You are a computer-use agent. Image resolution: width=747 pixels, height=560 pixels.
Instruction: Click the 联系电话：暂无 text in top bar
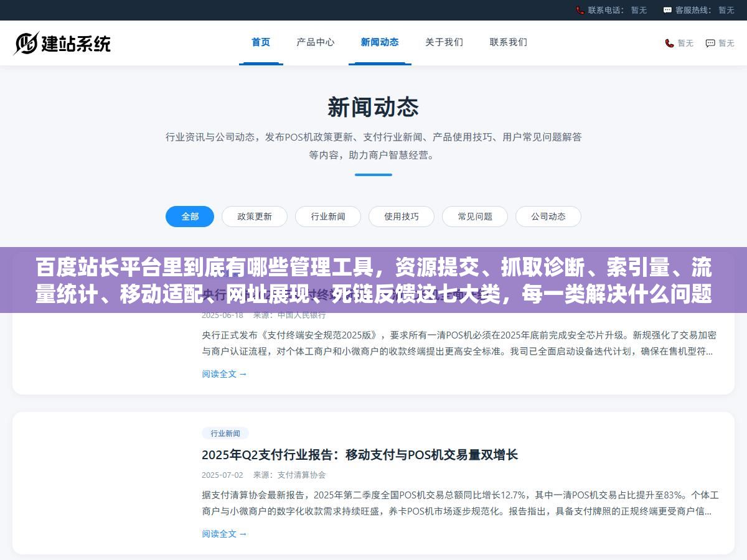[617, 10]
